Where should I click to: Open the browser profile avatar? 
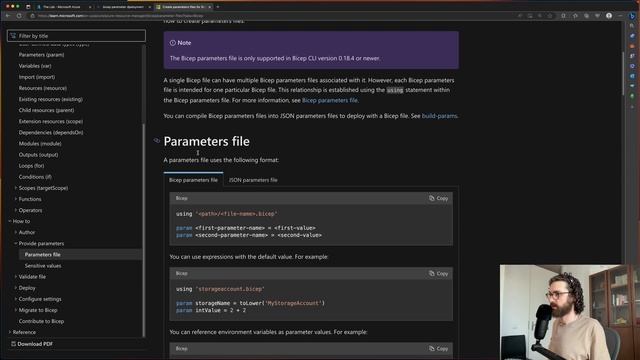tap(609, 16)
